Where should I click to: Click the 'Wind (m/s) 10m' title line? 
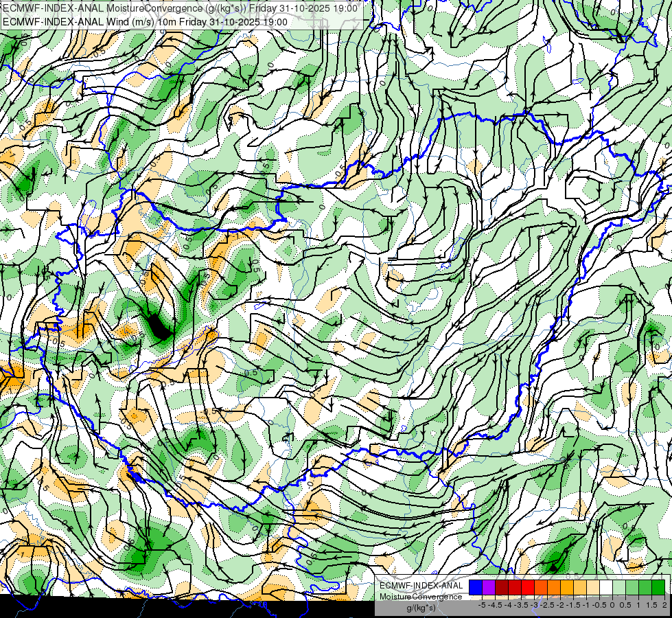tap(146, 22)
